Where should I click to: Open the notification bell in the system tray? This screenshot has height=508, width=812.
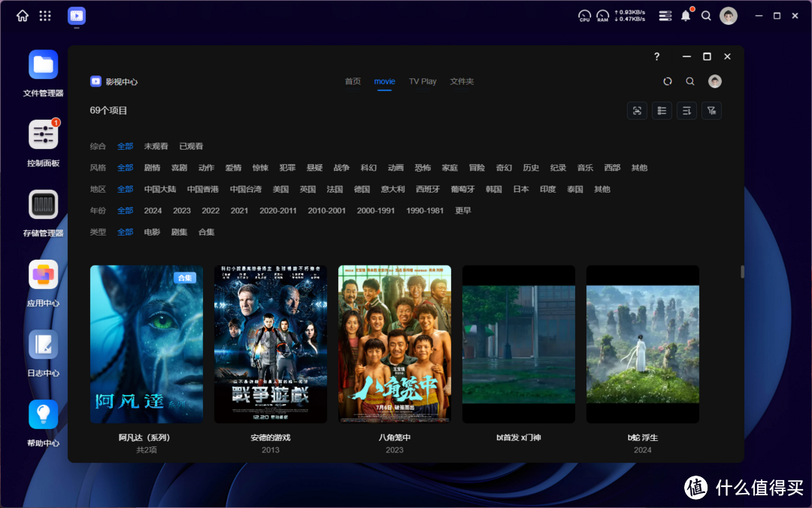coord(685,15)
